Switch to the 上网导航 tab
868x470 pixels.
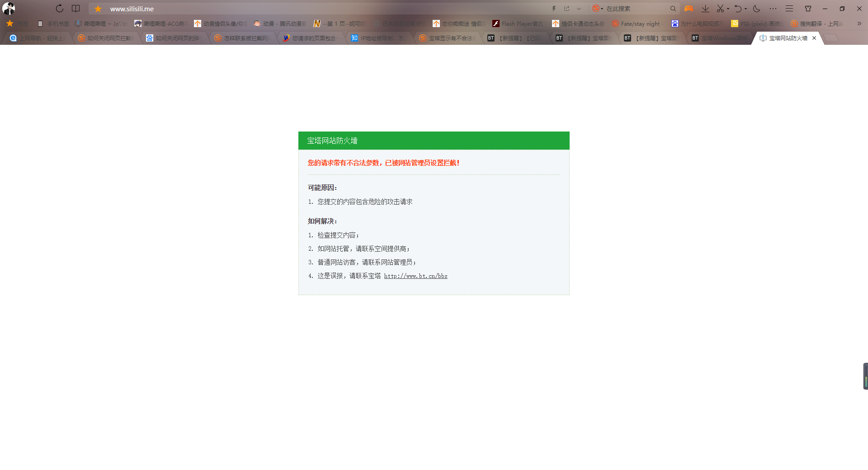[38, 38]
